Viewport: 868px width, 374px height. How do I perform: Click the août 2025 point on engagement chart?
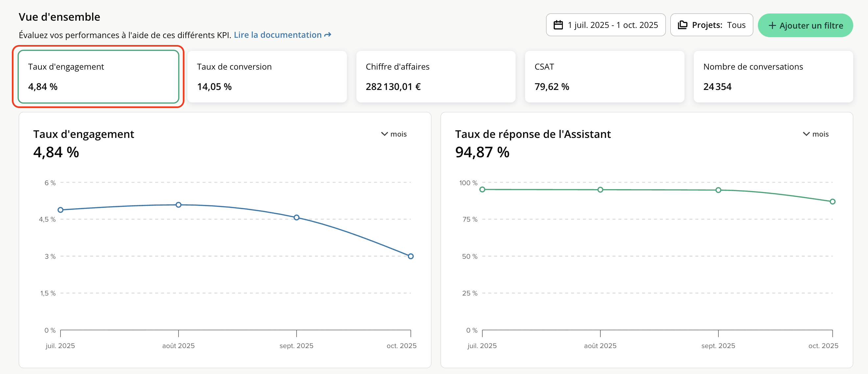click(178, 205)
